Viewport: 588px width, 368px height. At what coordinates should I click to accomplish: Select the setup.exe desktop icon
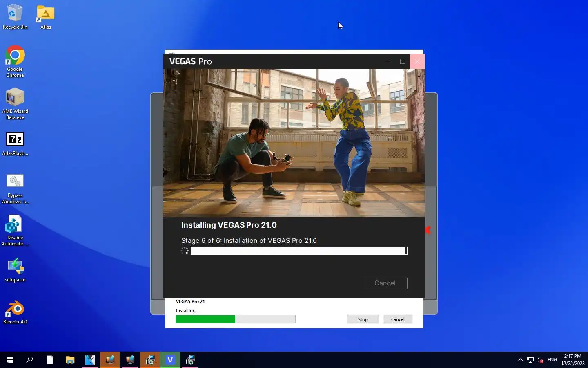click(15, 270)
